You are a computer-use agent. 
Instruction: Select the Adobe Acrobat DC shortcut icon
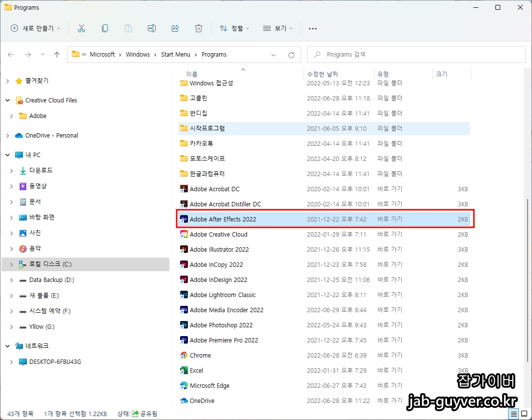coord(184,189)
